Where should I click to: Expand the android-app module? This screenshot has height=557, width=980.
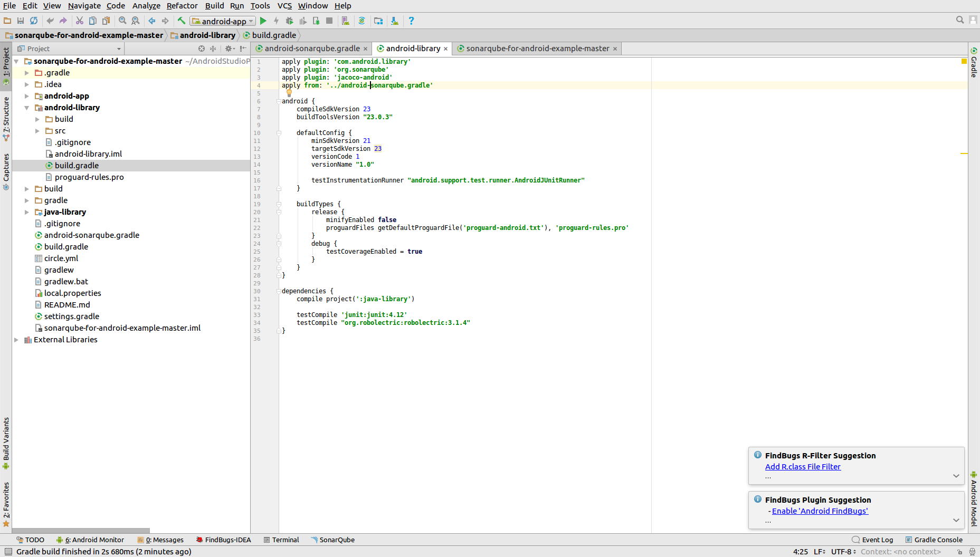(x=27, y=96)
